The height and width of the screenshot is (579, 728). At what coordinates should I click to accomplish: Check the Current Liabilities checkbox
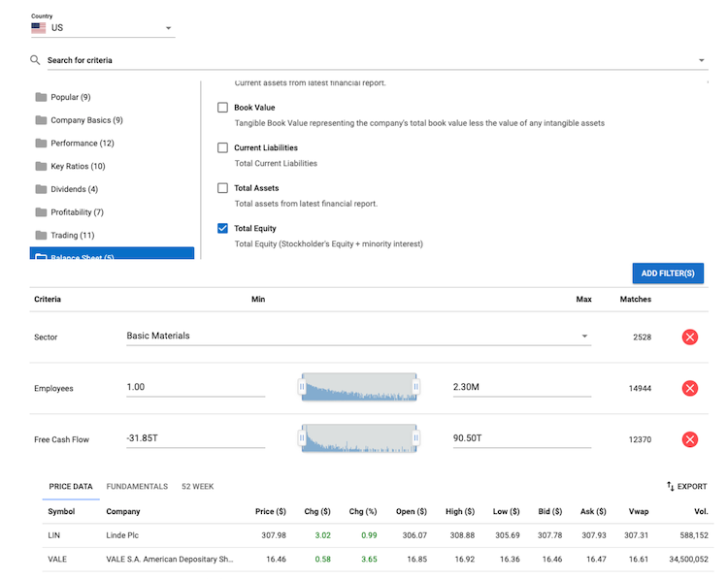pyautogui.click(x=223, y=147)
